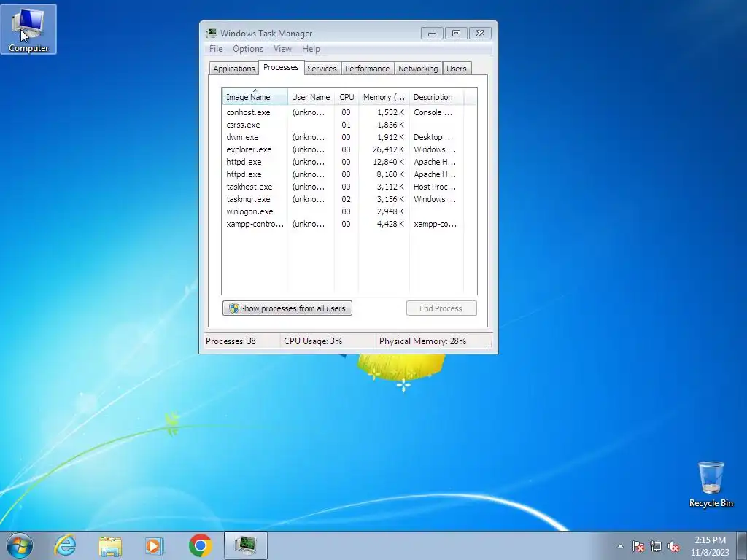Click the 26,412 K memory value
747x560 pixels.
(x=388, y=149)
